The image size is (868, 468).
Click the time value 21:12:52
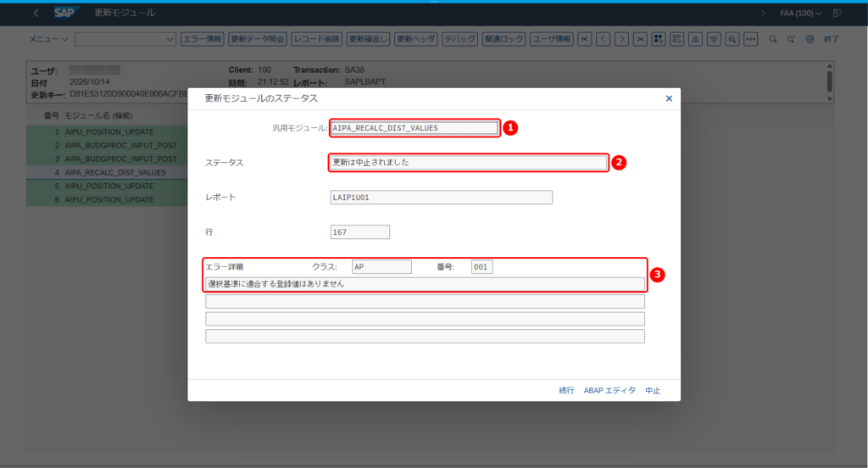click(x=273, y=81)
